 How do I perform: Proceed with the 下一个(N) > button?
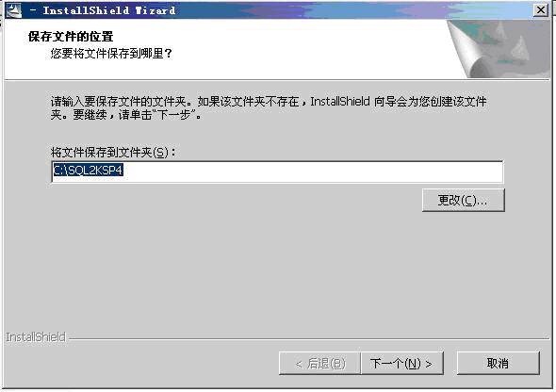coord(402,364)
